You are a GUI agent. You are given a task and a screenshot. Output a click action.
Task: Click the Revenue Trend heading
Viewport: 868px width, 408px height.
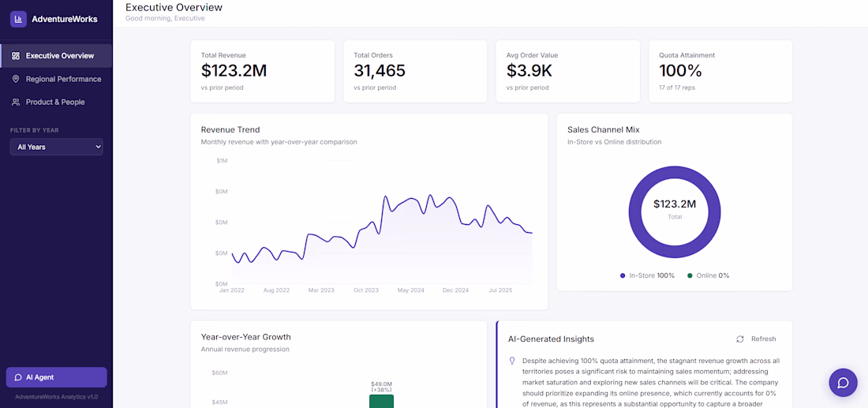230,129
